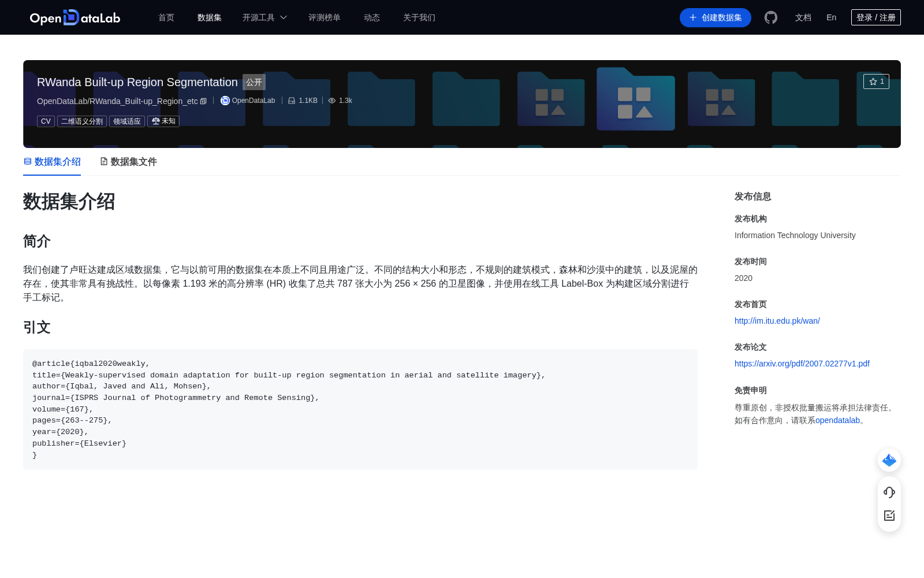Click the 领域适应 tag
The image size is (924, 578).
coord(127,121)
